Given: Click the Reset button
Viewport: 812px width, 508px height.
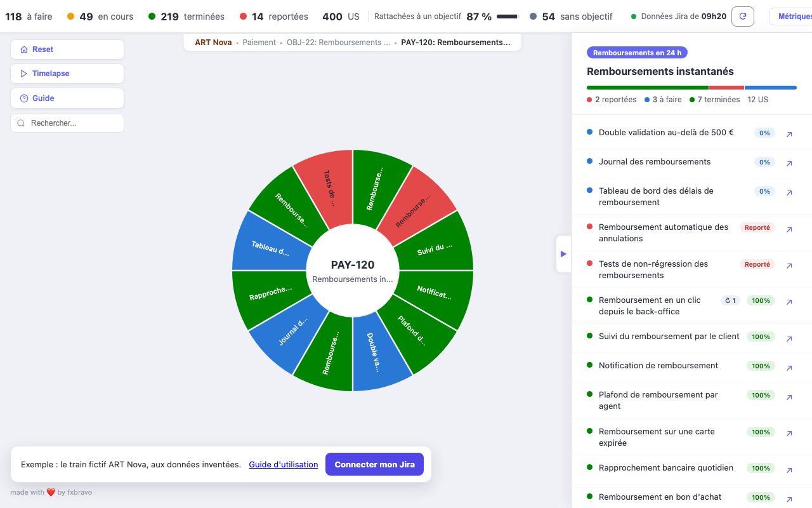Looking at the screenshot, I should [x=67, y=50].
